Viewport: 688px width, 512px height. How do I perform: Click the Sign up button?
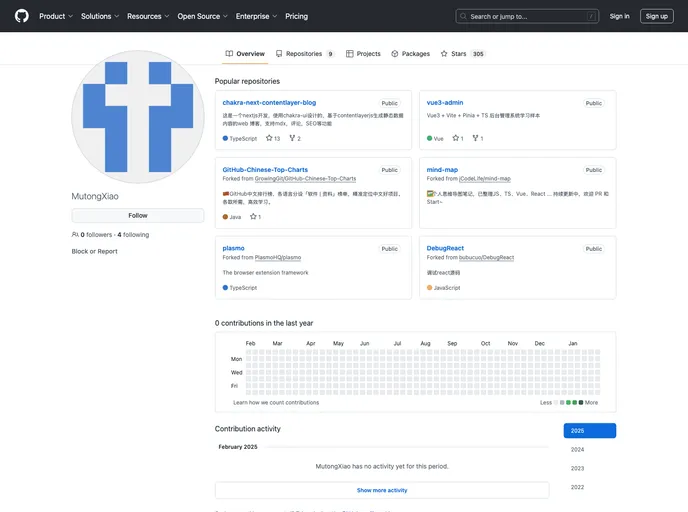pyautogui.click(x=656, y=16)
